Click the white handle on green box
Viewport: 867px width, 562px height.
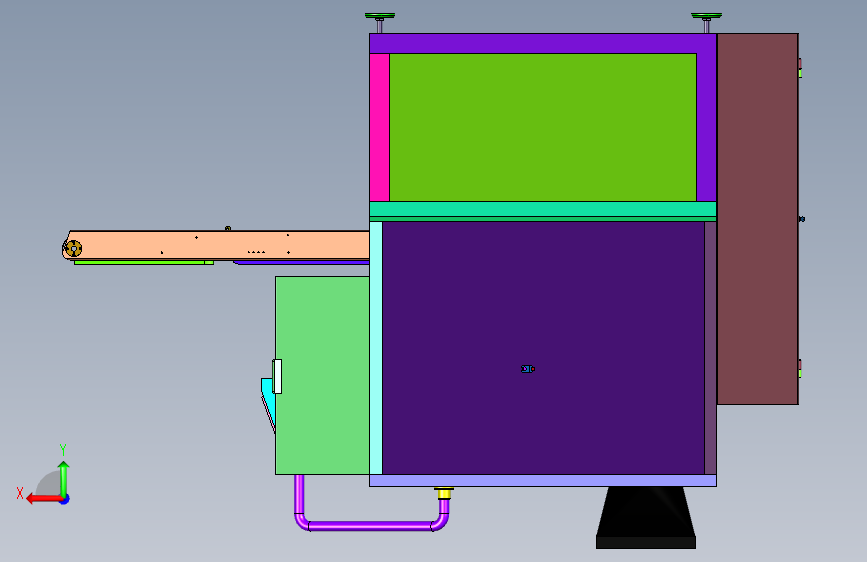pos(277,376)
